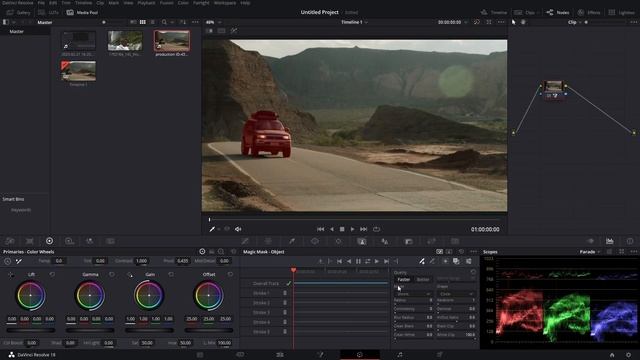Jump to the first frame in viewer
Screen dimensions: 640x360
pos(321,229)
